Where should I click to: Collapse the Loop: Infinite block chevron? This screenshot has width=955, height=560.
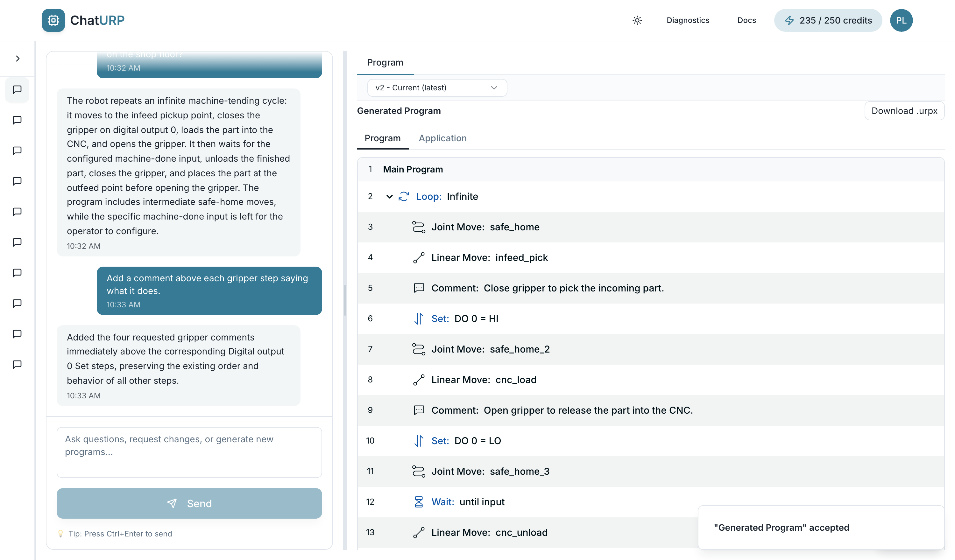(389, 196)
